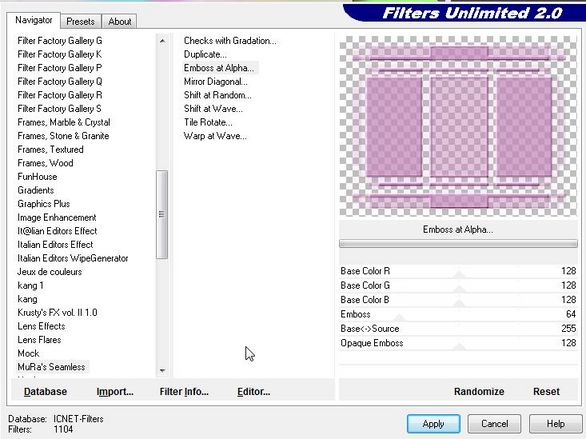Click the Base Color R slider
586x439 pixels.
tap(458, 271)
